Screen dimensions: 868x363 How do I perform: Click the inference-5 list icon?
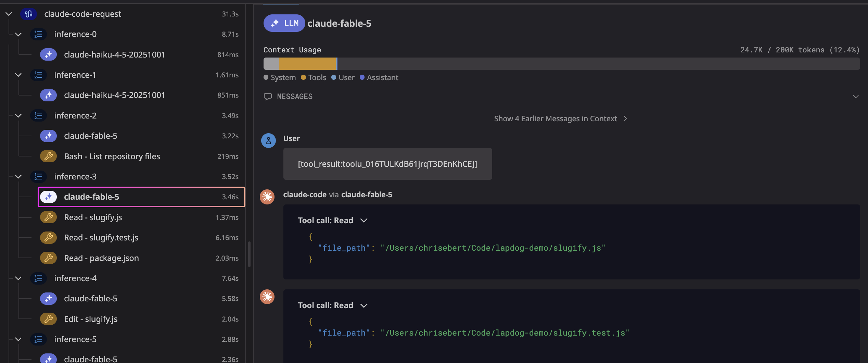(x=38, y=339)
